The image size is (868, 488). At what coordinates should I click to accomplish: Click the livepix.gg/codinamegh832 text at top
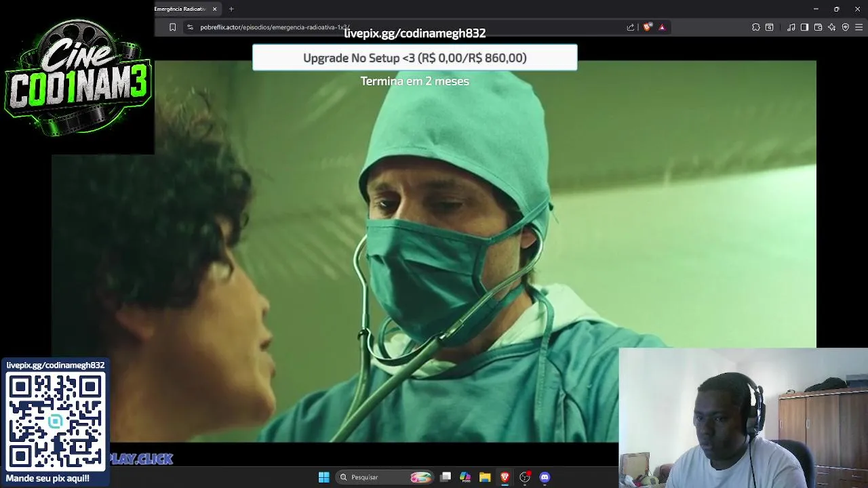tap(415, 33)
